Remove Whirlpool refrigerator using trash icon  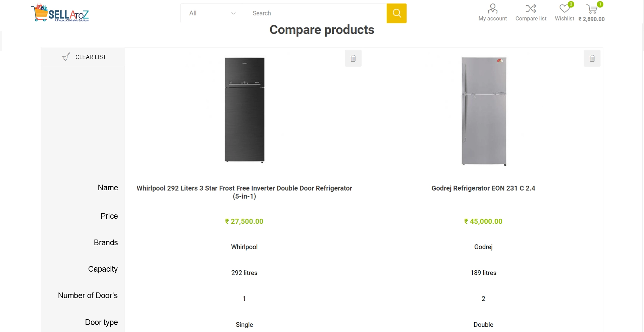click(353, 58)
